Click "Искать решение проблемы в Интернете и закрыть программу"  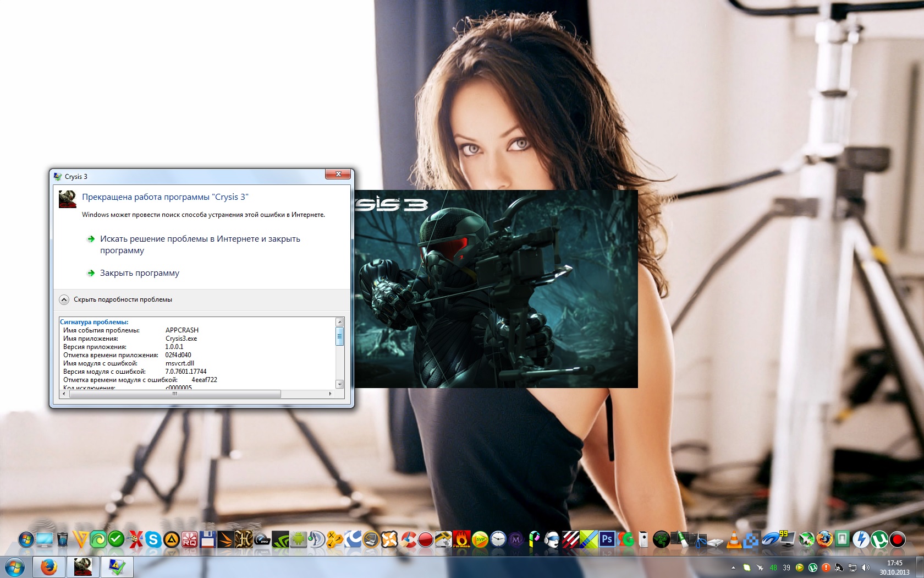click(x=200, y=244)
